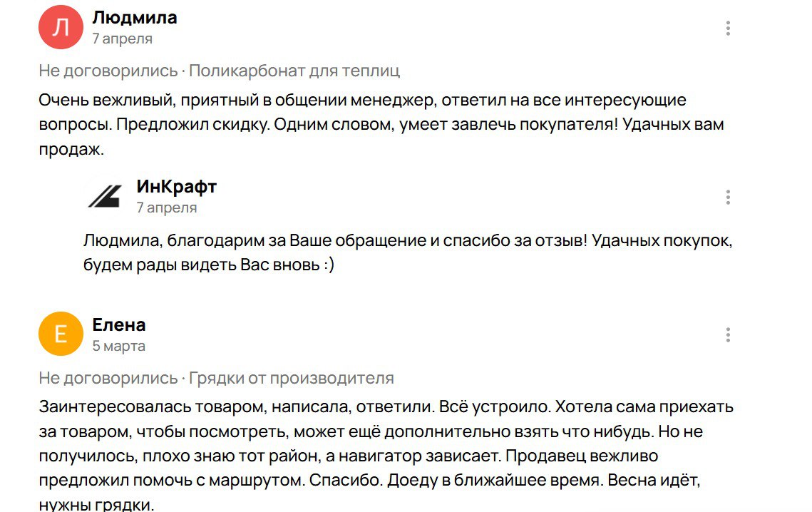Open the three-dot menu on ИнКрафт's reply
This screenshot has height=512, width=812.
(728, 197)
